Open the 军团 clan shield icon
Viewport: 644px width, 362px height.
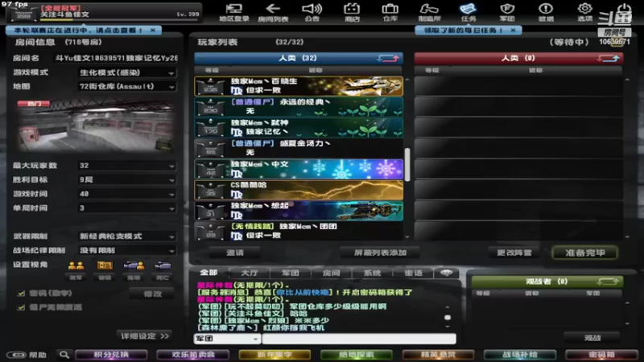coord(507,12)
